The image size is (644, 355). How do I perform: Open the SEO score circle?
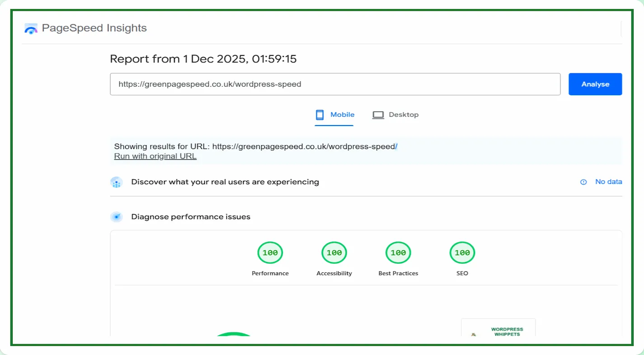[462, 253]
